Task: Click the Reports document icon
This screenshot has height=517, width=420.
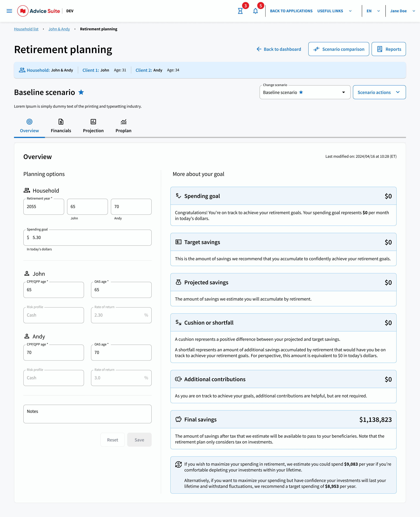Action: pos(380,49)
